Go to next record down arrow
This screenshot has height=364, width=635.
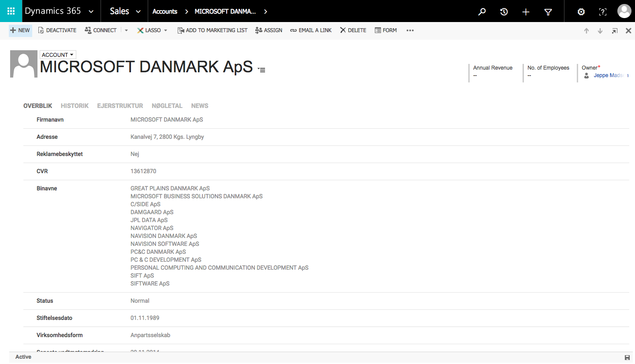pos(600,31)
